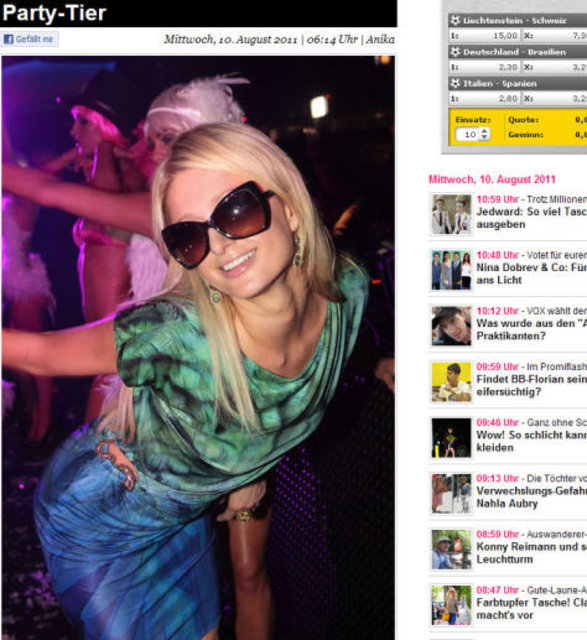Viewport: 587px width, 640px height.
Task: Click the main party photo of the article
Action: coord(198,348)
